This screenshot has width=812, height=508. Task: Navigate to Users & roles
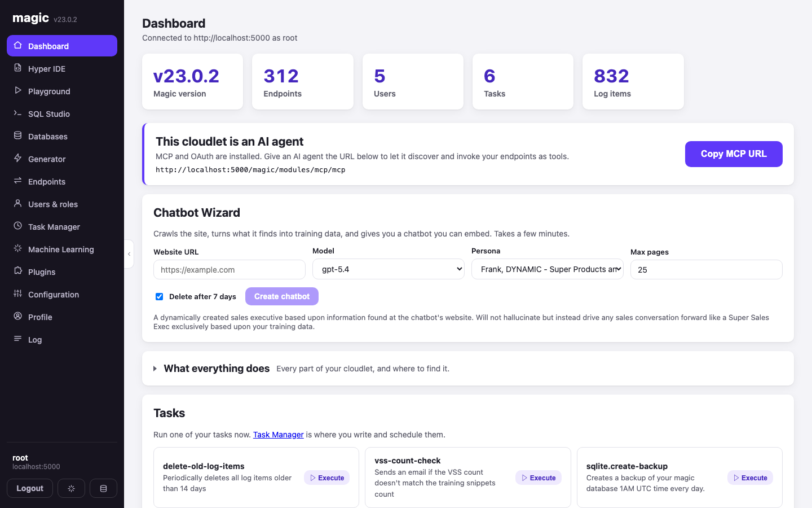click(x=62, y=204)
